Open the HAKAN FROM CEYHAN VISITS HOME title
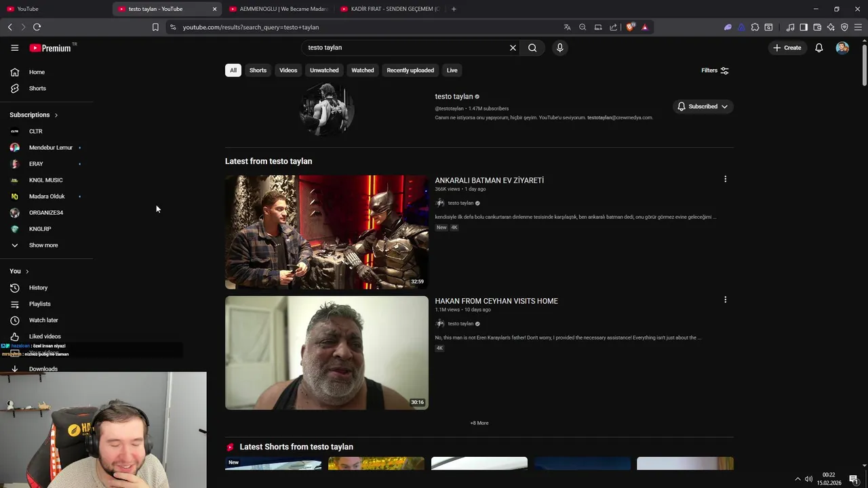 (496, 301)
